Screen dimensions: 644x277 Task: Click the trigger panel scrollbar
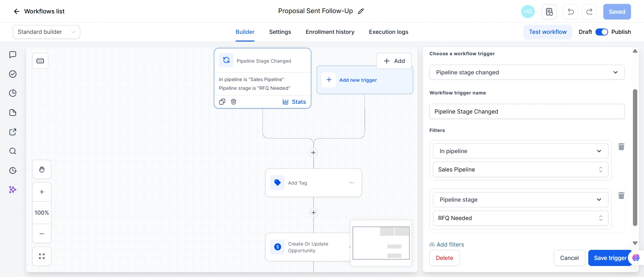(x=635, y=157)
